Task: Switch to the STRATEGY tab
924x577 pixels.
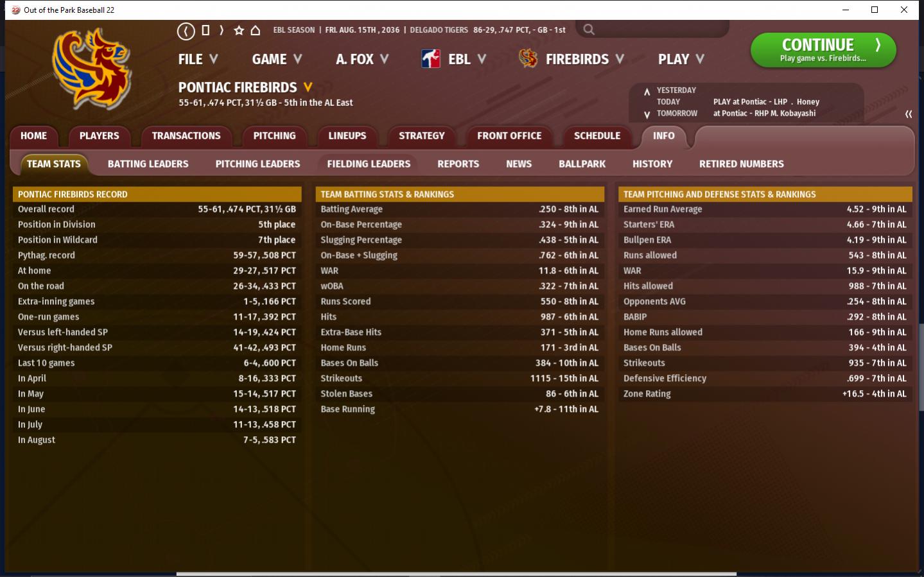Action: 421,136
